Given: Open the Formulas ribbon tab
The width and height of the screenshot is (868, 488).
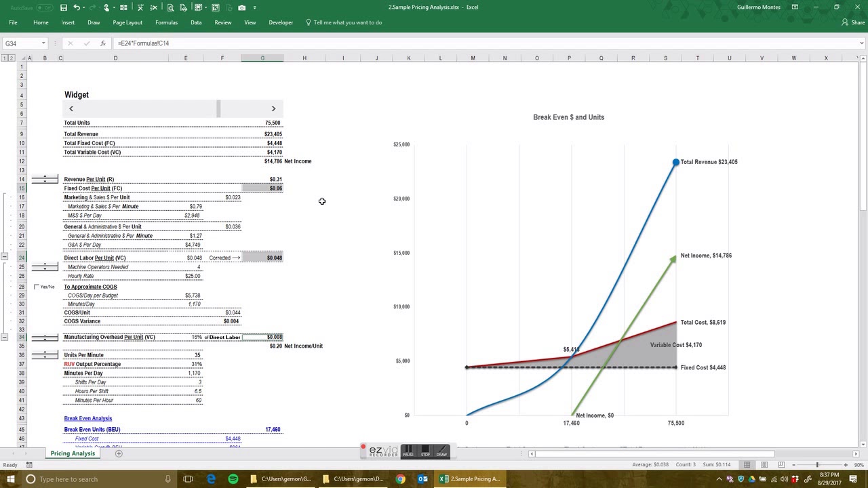Looking at the screenshot, I should [166, 22].
